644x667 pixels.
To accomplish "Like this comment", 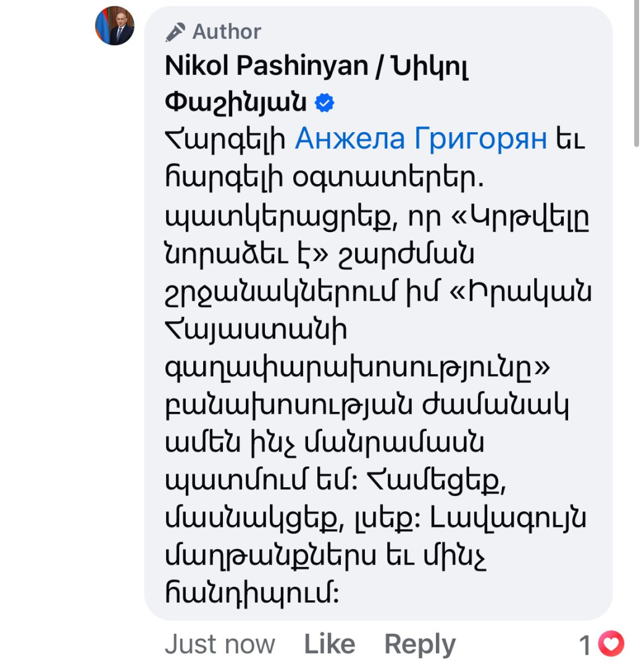I will (x=329, y=644).
